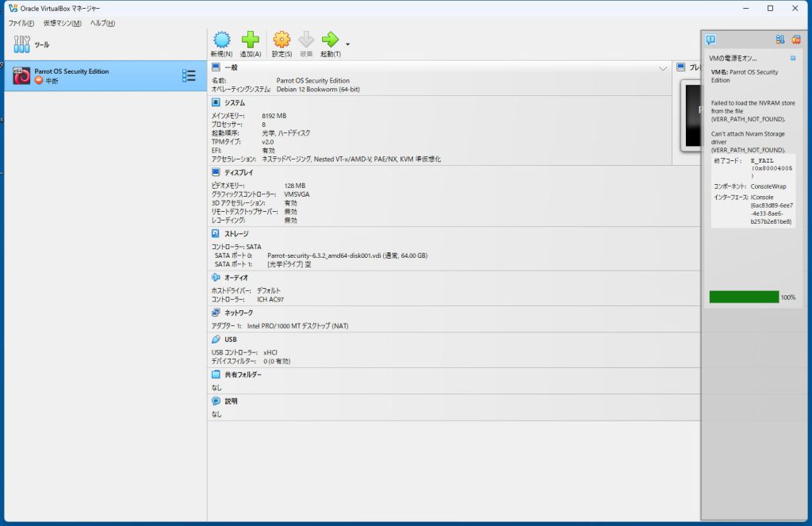
Task: Click the 128 MB video memory value
Action: [295, 186]
